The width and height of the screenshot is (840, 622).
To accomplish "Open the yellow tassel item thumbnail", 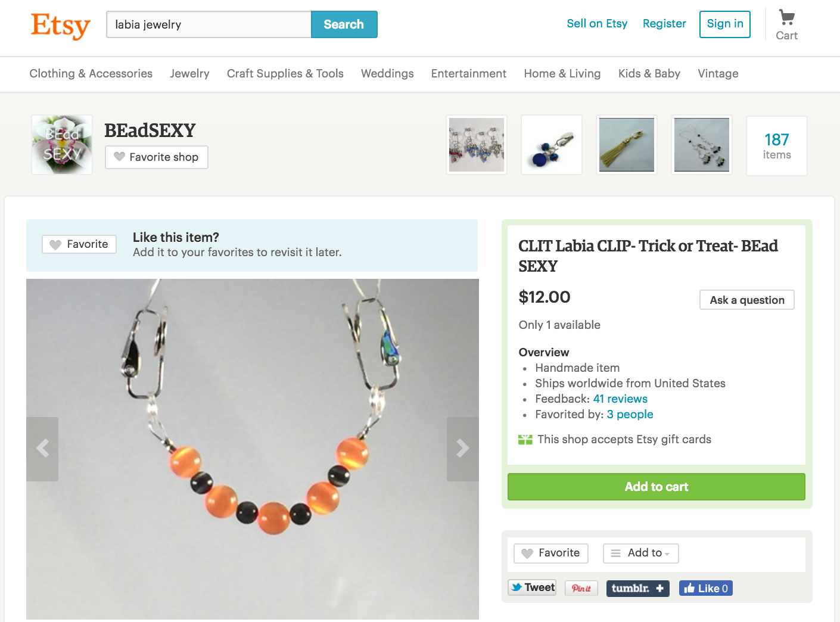I will [627, 145].
